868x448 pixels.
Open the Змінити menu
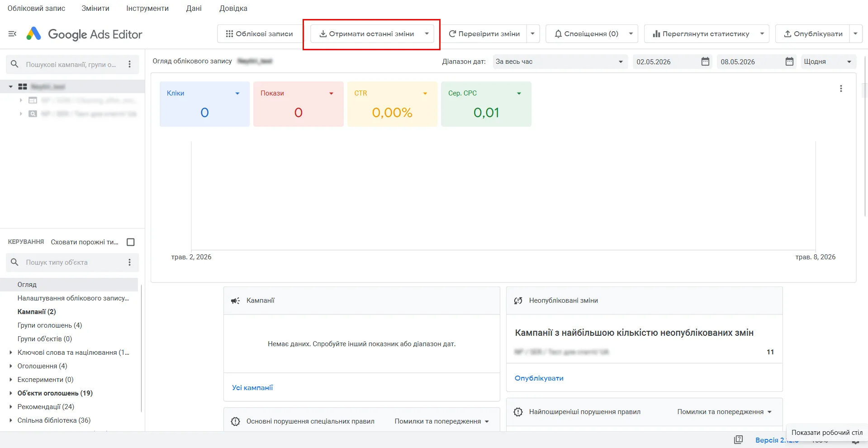[95, 8]
